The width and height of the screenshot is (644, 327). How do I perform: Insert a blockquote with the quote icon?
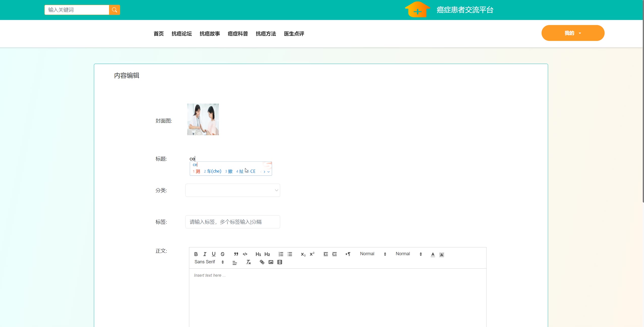coord(236,254)
